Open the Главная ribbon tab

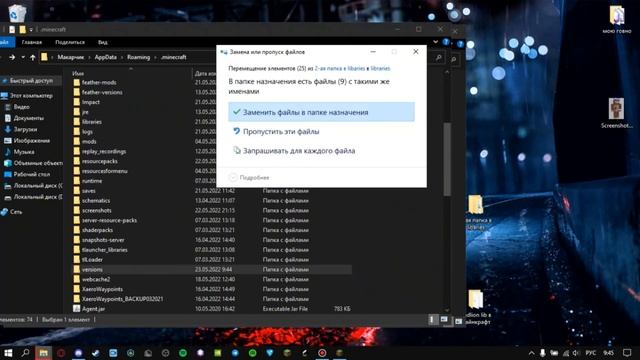click(x=32, y=42)
